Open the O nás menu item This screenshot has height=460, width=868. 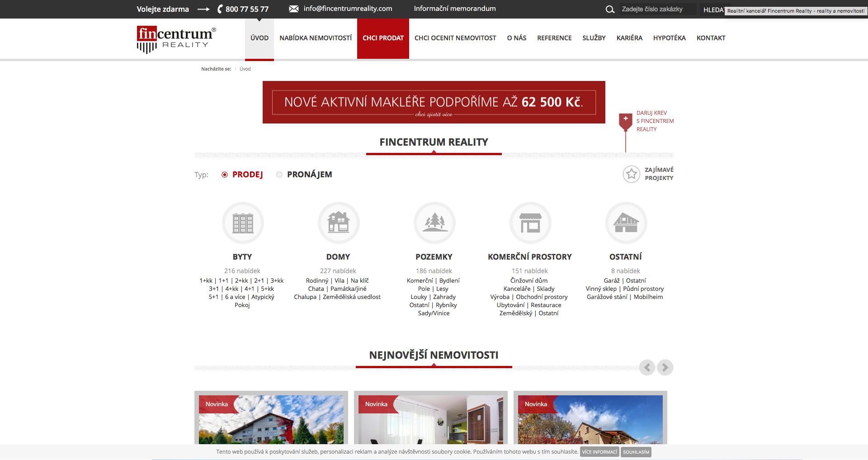[517, 38]
